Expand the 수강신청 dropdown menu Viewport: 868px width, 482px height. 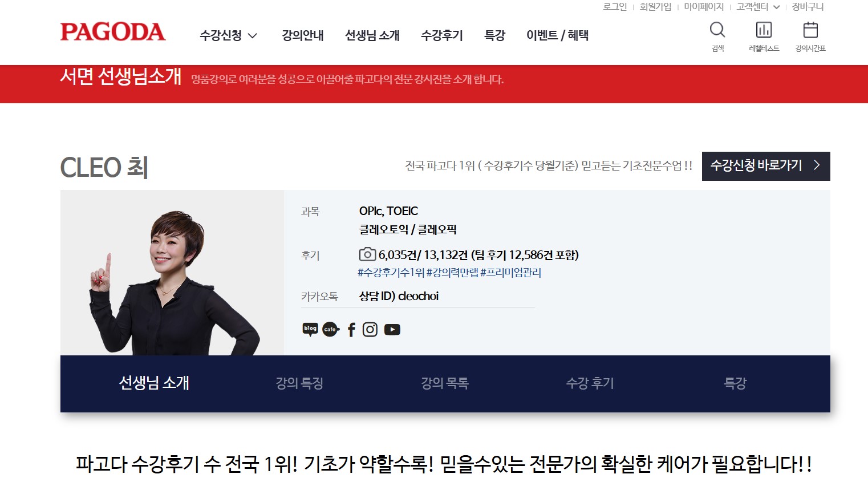pos(229,35)
